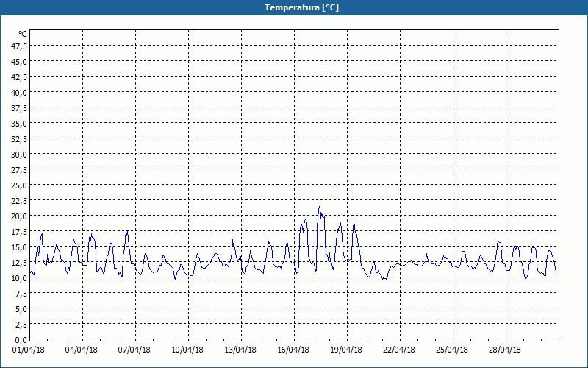Viewport: 588px width, 368px height.
Task: Select the 15,0 axis value
Action: point(20,247)
